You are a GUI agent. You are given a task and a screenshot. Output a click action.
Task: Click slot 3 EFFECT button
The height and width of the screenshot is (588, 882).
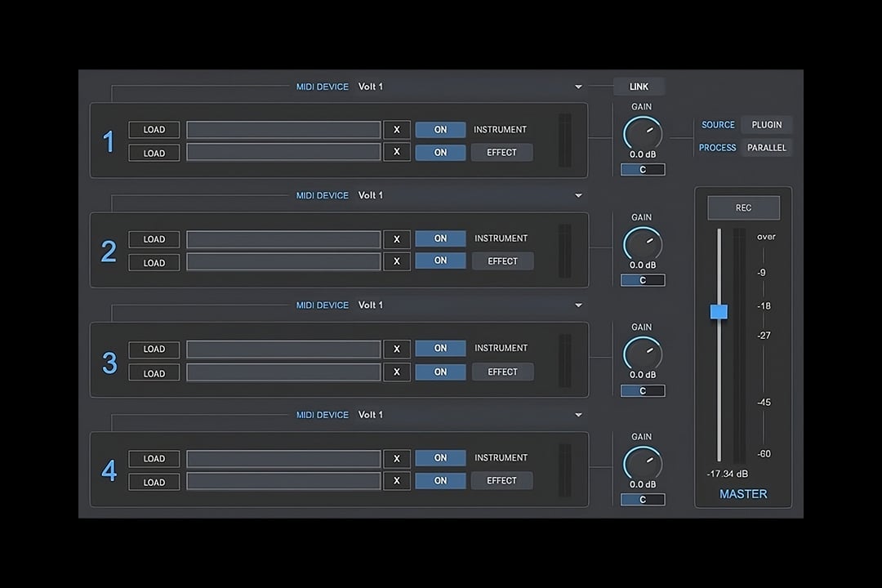coord(502,372)
